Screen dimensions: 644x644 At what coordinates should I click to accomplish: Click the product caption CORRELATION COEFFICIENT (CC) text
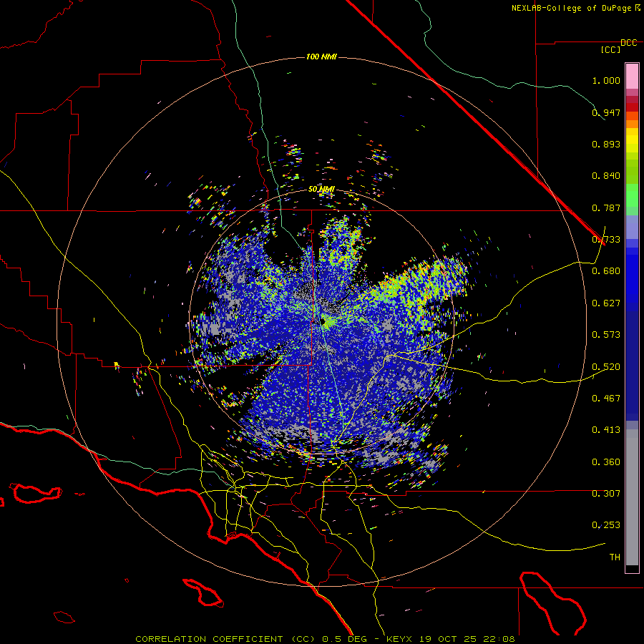coord(225,639)
